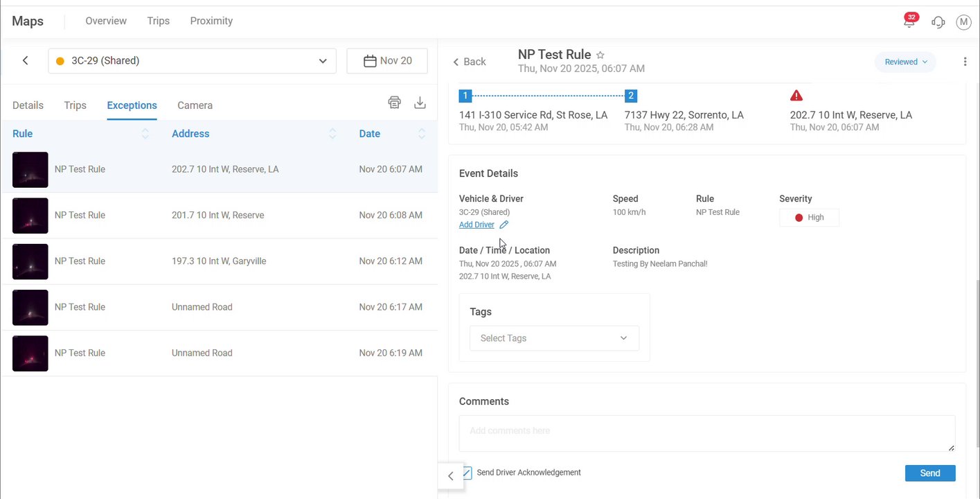Open the Nov 20 6:12 AM exception thumbnail
Viewport: 980px width, 499px height.
[30, 261]
